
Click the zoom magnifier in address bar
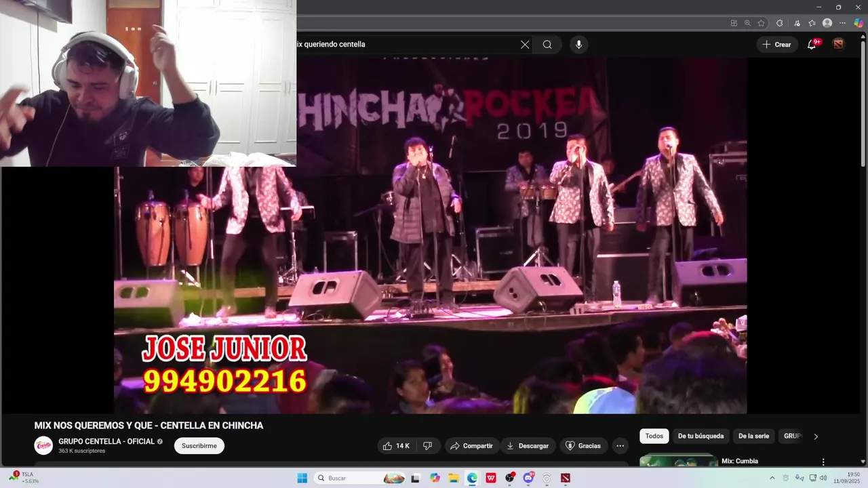747,23
